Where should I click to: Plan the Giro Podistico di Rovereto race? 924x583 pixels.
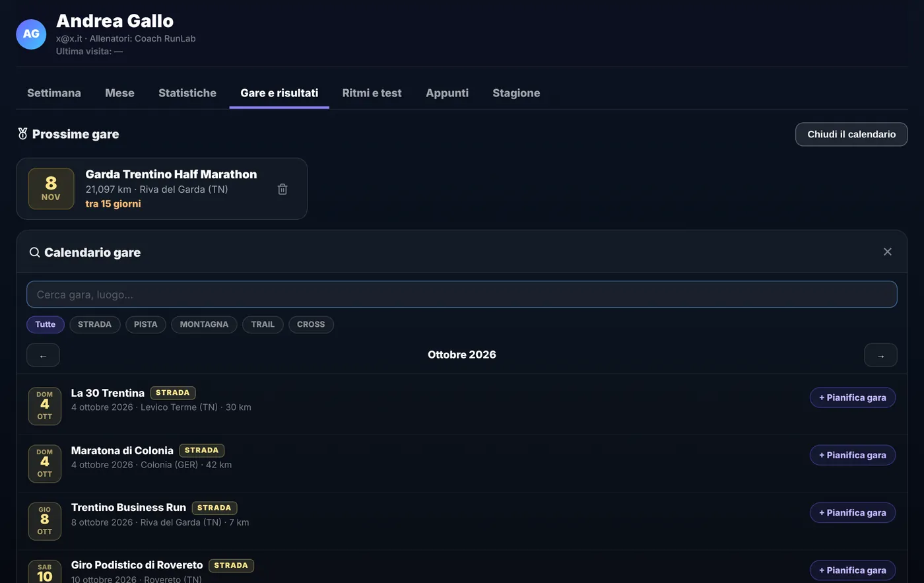point(853,570)
